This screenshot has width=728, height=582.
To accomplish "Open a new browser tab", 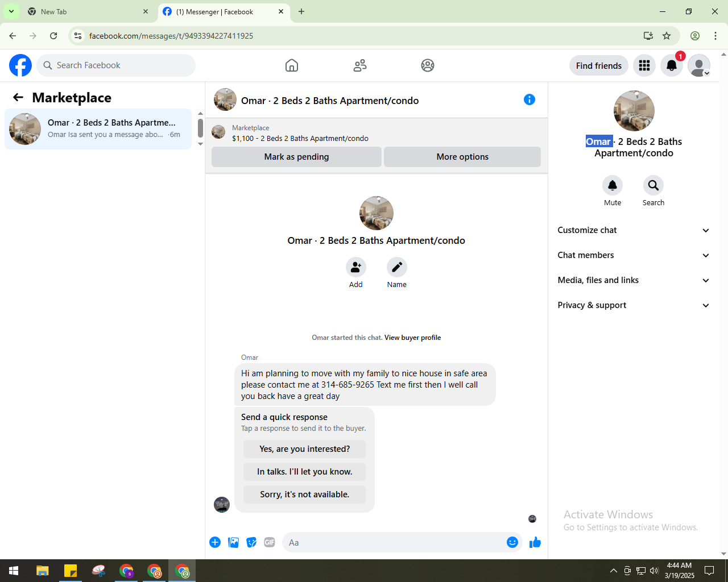I will click(x=301, y=11).
